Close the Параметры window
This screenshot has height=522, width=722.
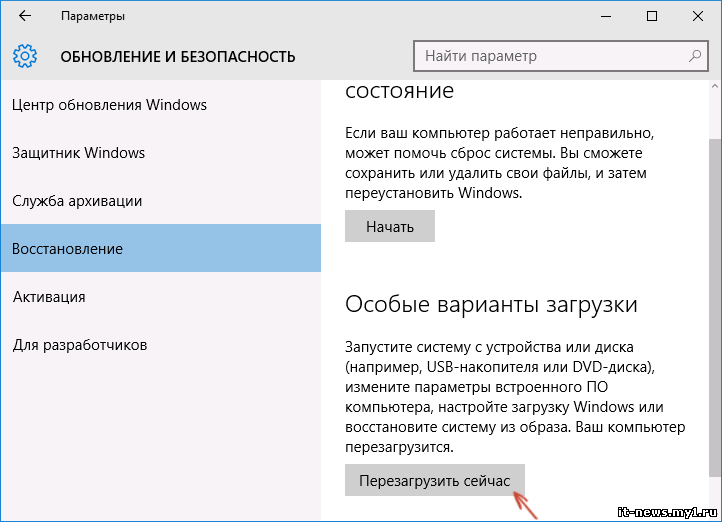(x=698, y=16)
